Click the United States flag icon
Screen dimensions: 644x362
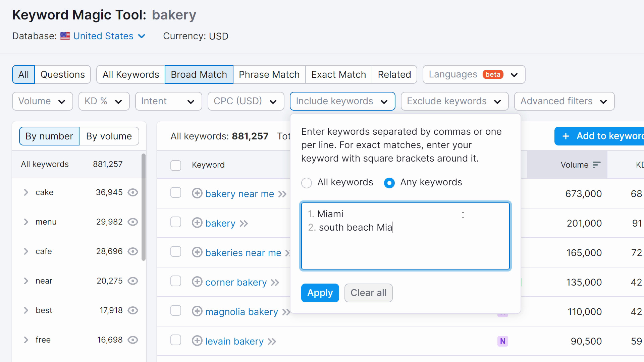click(65, 36)
